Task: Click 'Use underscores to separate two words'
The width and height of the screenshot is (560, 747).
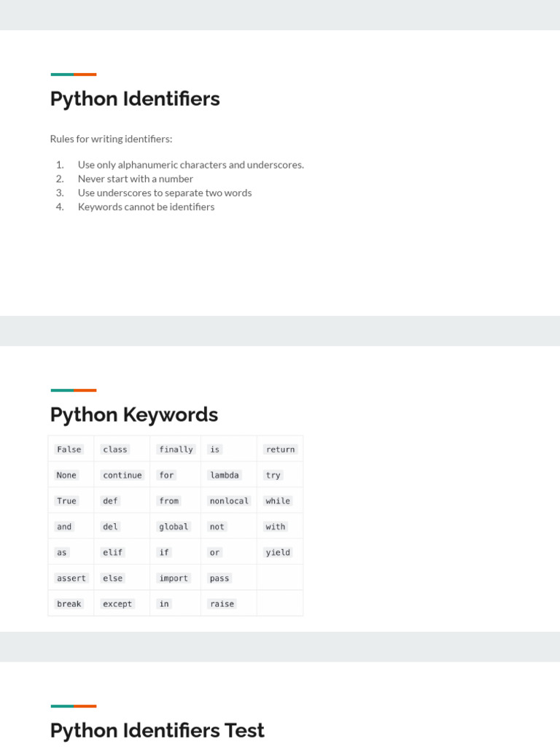Action: tap(165, 193)
